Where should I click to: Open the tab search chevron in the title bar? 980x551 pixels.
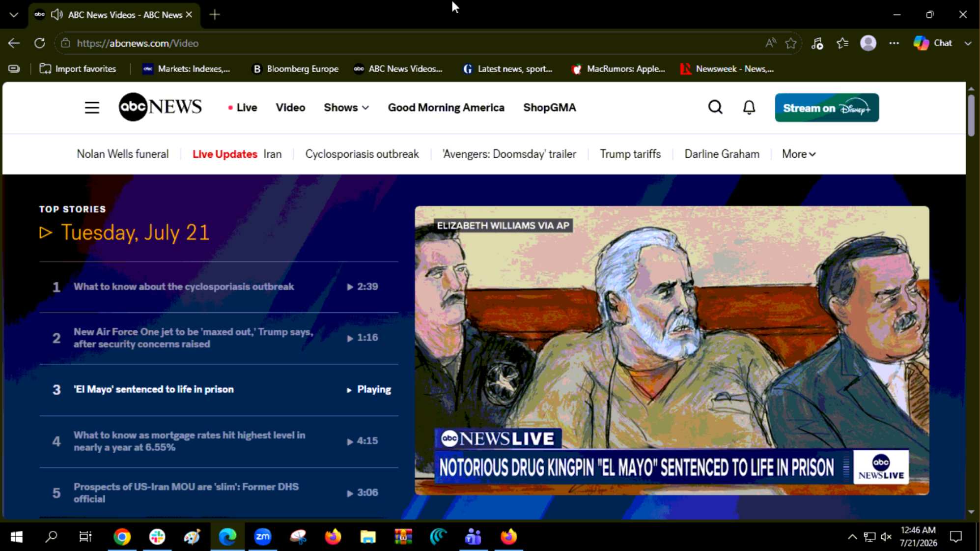[x=14, y=15]
